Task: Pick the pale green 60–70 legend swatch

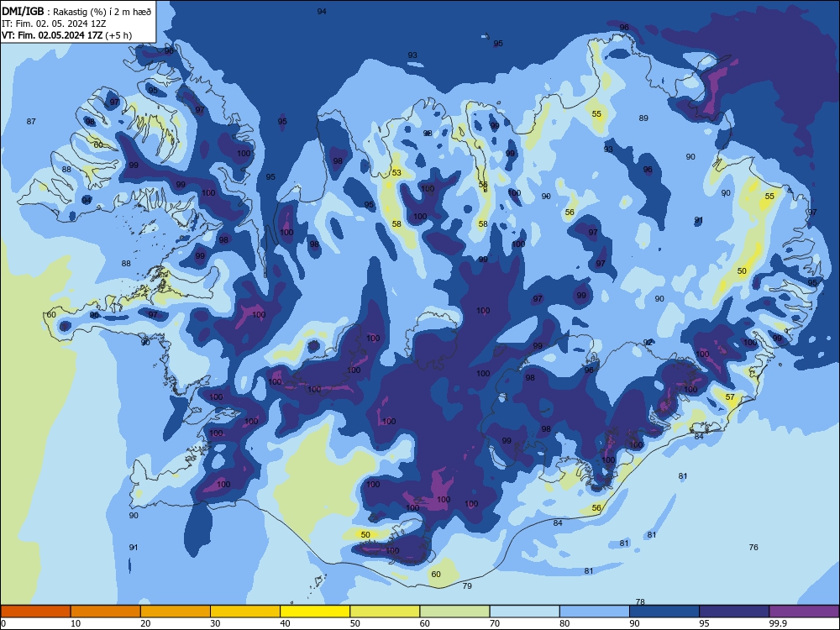Action: coord(454,612)
